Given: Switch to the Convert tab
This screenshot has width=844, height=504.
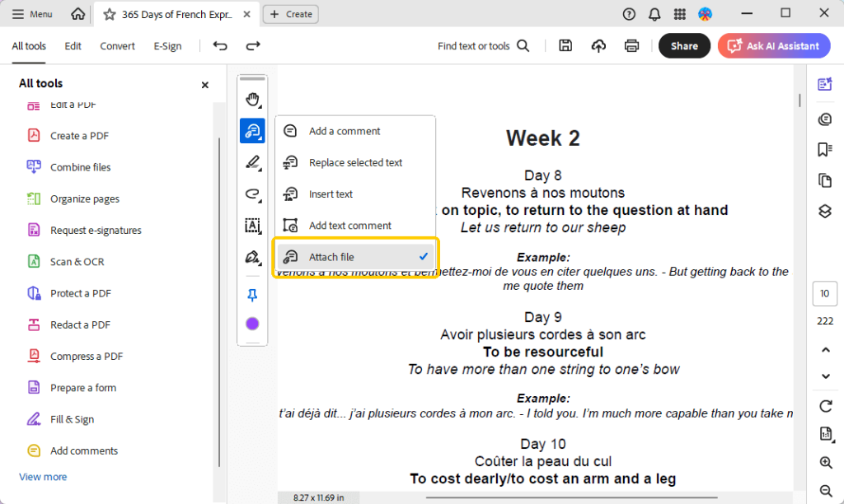Looking at the screenshot, I should click(117, 46).
